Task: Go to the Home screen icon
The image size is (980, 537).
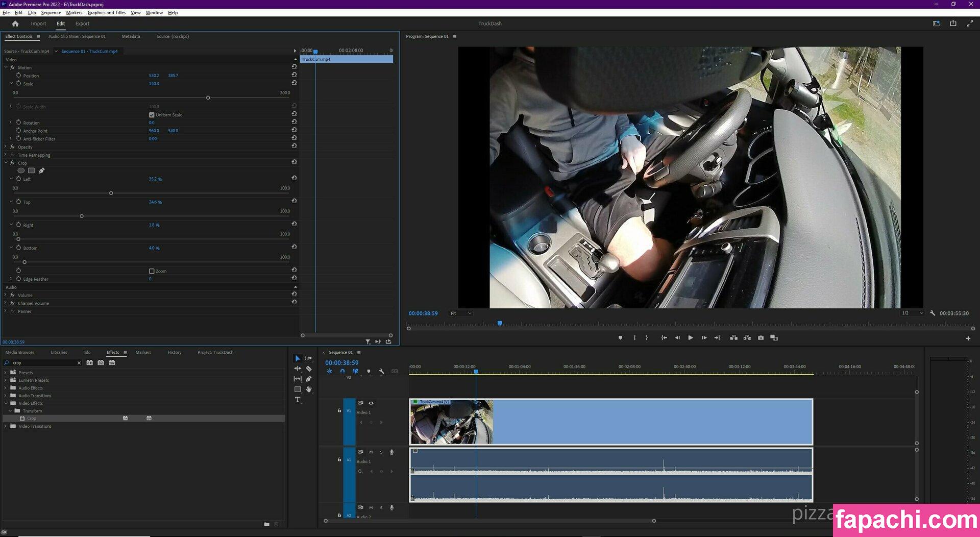Action: [15, 23]
